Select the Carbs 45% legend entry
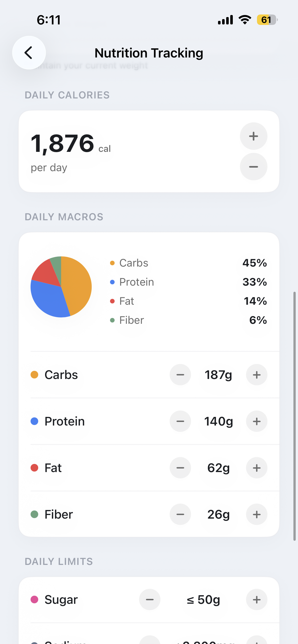Screen dimensions: 298x644 click(x=188, y=263)
